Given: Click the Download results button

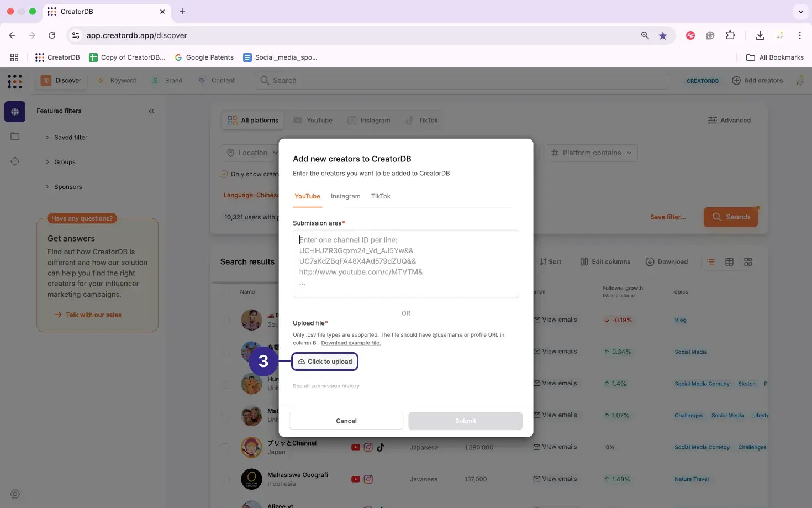Looking at the screenshot, I should tap(667, 262).
